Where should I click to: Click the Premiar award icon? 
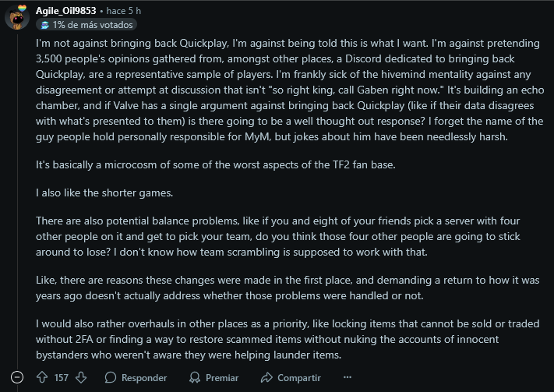point(195,377)
